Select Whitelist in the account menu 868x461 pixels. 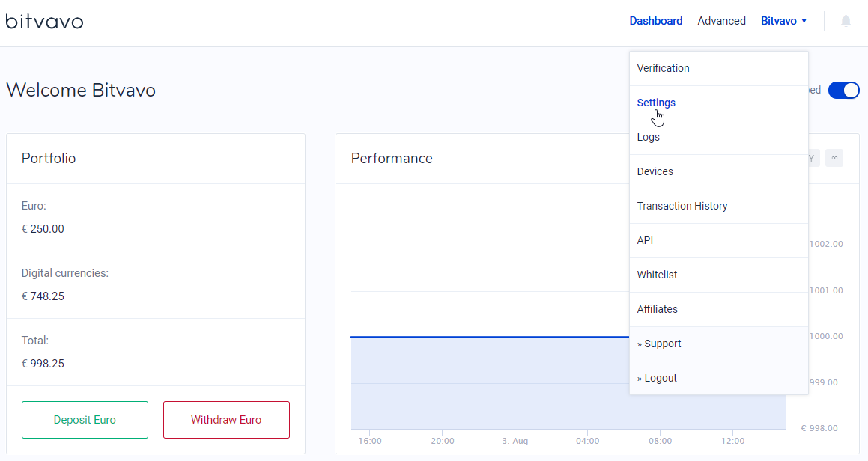click(x=657, y=275)
